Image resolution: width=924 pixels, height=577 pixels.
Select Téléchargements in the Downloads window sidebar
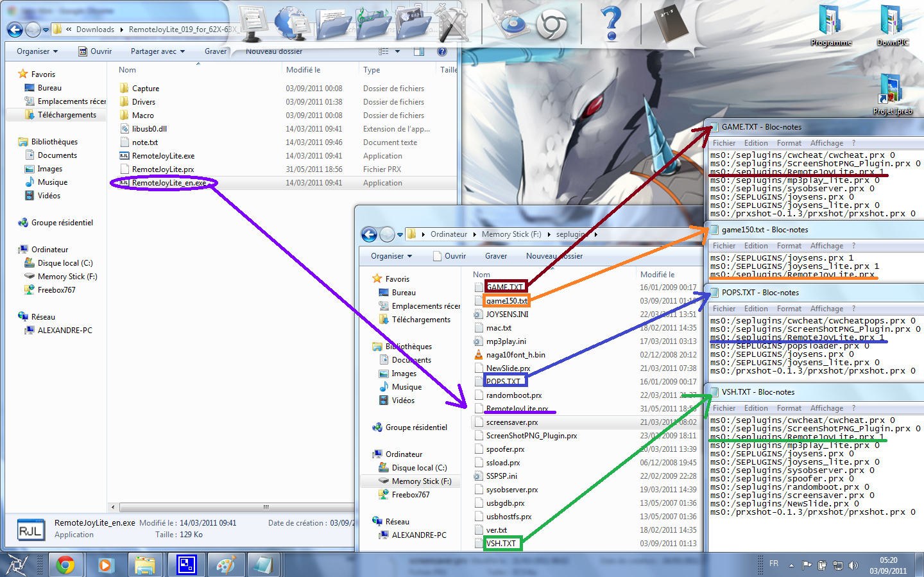[67, 115]
